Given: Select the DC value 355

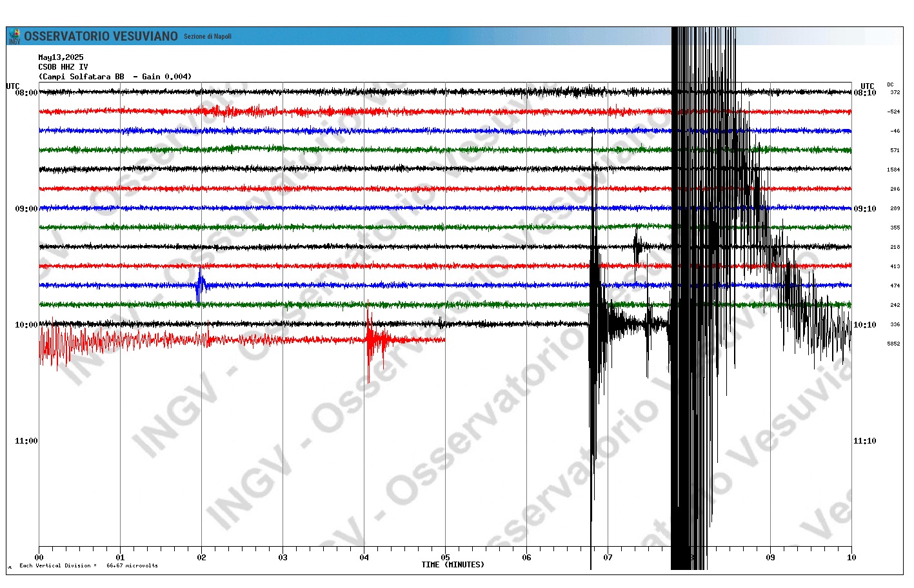Looking at the screenshot, I should pyautogui.click(x=895, y=228).
